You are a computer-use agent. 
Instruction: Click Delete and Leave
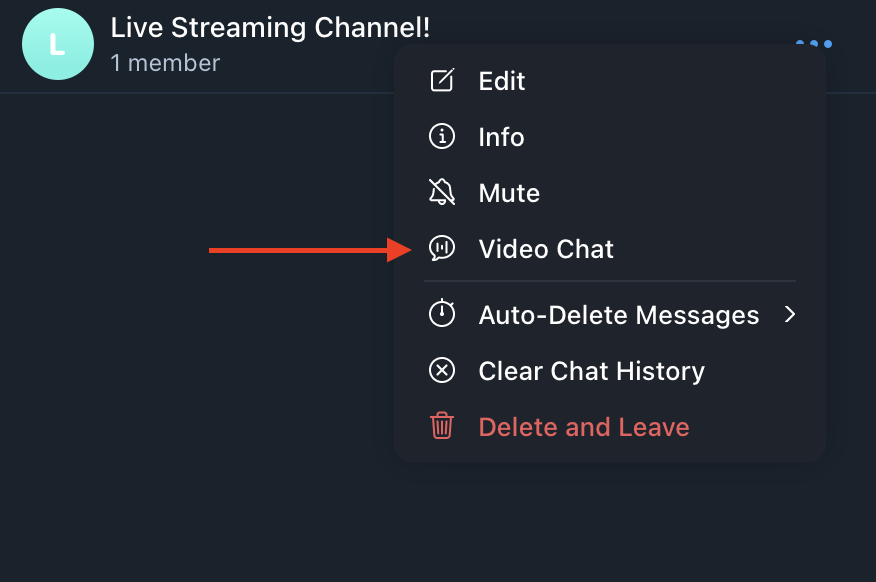point(584,427)
